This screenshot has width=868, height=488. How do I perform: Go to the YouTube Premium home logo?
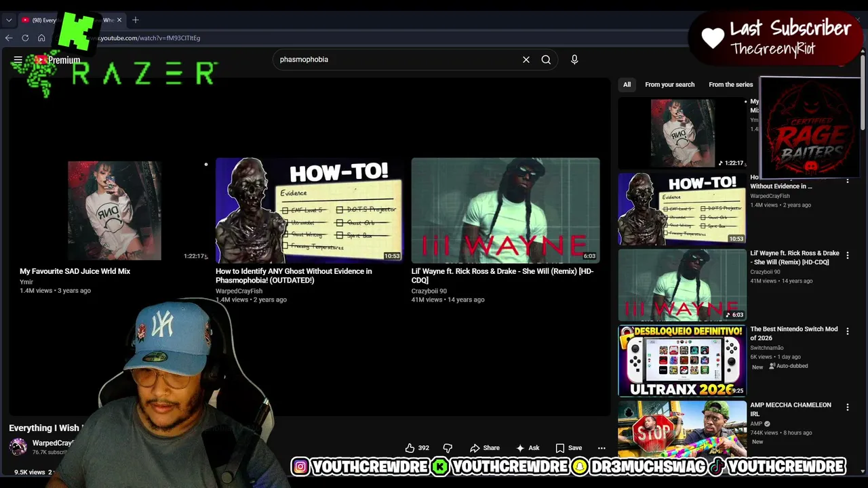click(x=58, y=60)
